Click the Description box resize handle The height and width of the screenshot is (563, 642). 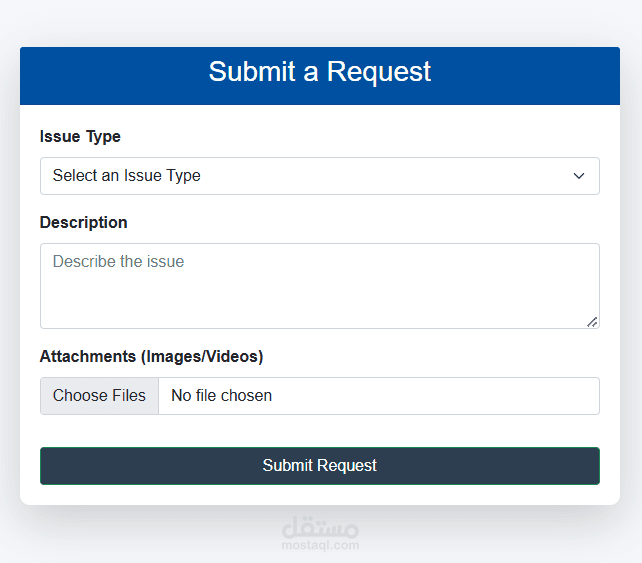pos(592,321)
